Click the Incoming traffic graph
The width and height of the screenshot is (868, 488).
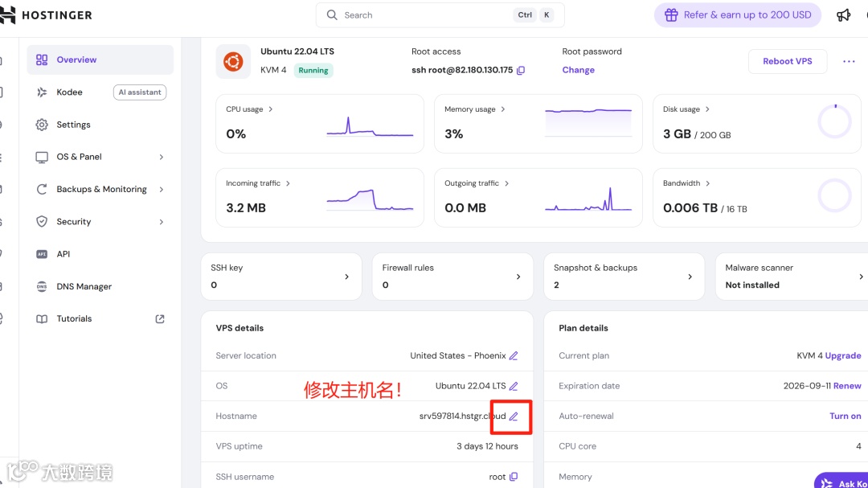click(x=370, y=200)
